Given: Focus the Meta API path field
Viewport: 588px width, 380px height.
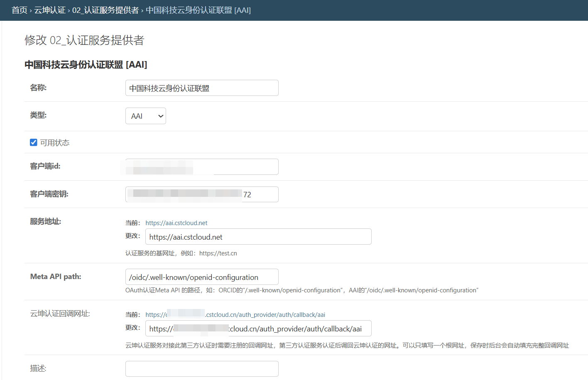Looking at the screenshot, I should pyautogui.click(x=202, y=277).
